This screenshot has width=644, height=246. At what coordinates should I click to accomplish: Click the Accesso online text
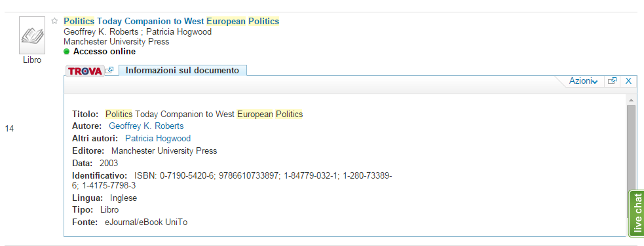(104, 52)
